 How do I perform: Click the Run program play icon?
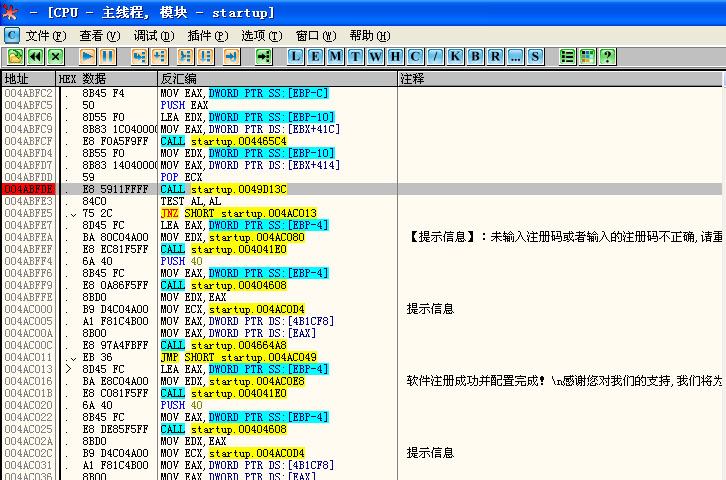87,56
